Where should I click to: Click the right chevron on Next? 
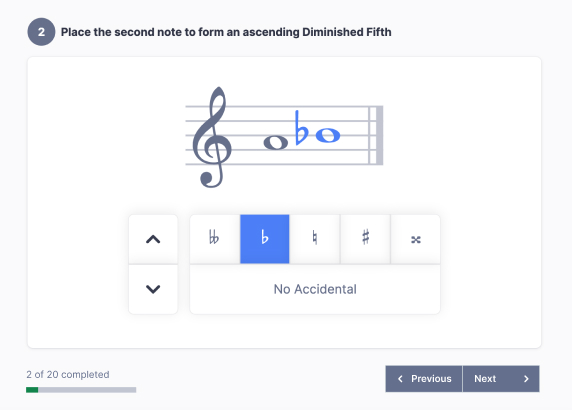526,379
